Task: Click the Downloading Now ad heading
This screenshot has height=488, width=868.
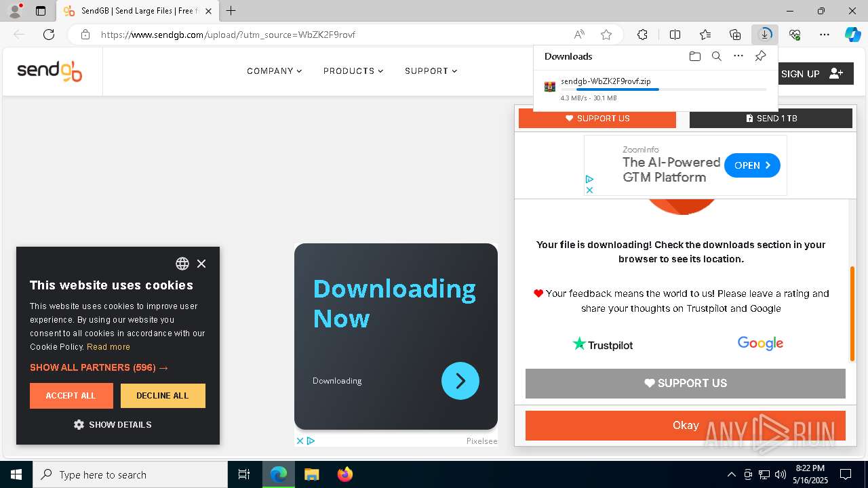Action: tap(395, 303)
